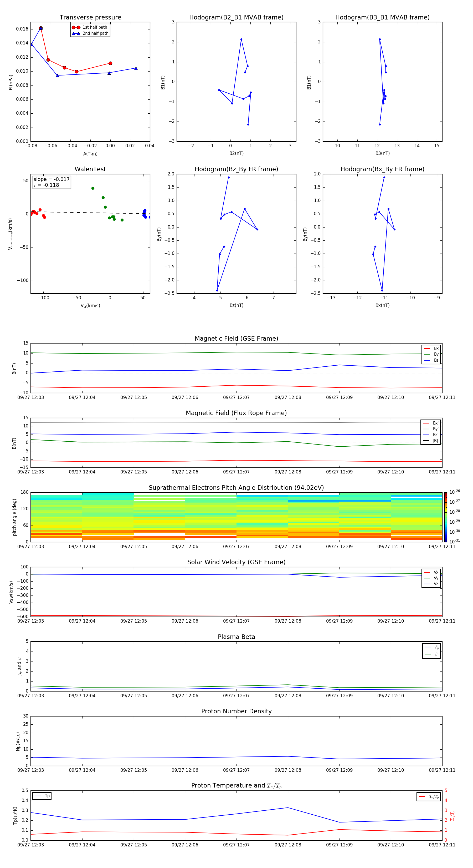Screen dimensions: 473x868
Task: Click the Hodogram(Bz_By FR frame) title
Action: (236, 169)
